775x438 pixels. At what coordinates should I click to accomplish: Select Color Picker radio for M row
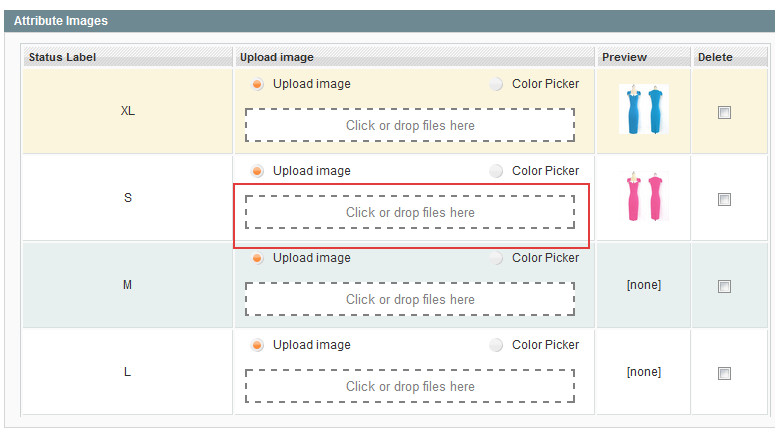coord(496,258)
